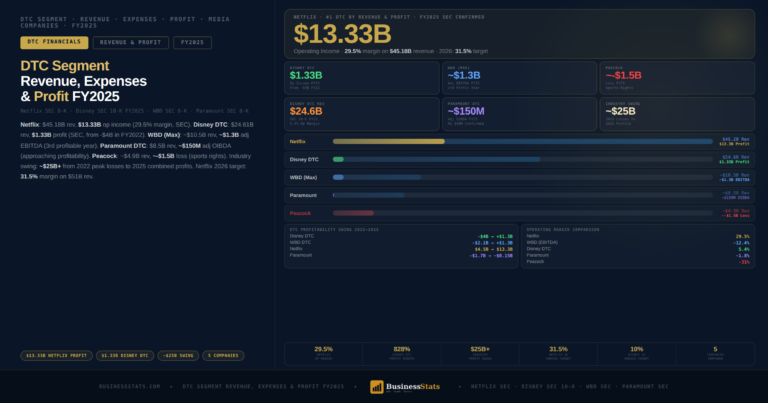Click the 5 companies stat in bottom strip

click(715, 350)
